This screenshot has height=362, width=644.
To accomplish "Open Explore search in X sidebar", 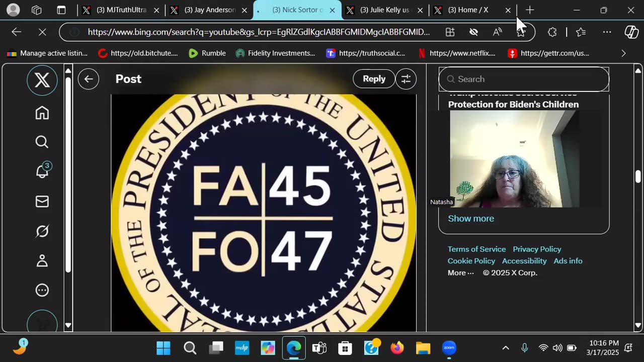I will click(42, 142).
